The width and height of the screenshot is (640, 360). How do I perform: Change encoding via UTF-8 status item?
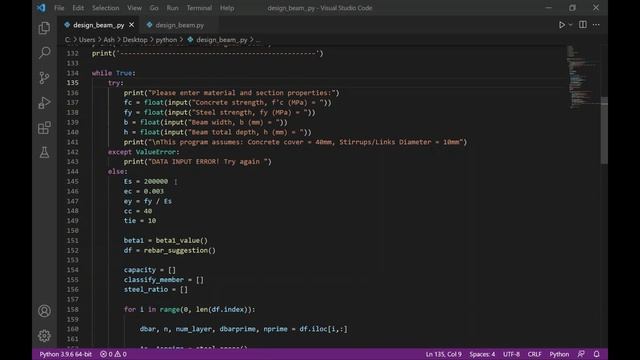(511, 354)
